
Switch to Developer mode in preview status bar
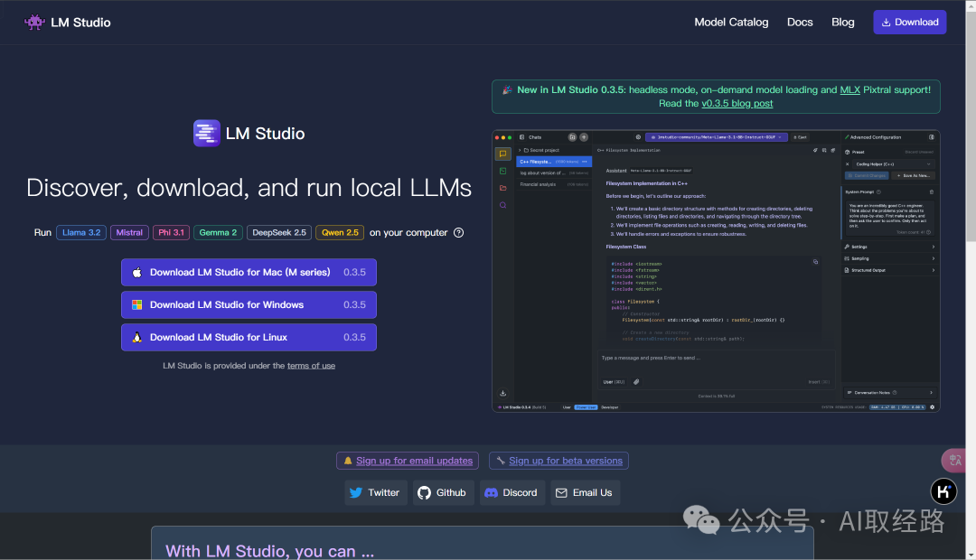(x=609, y=407)
